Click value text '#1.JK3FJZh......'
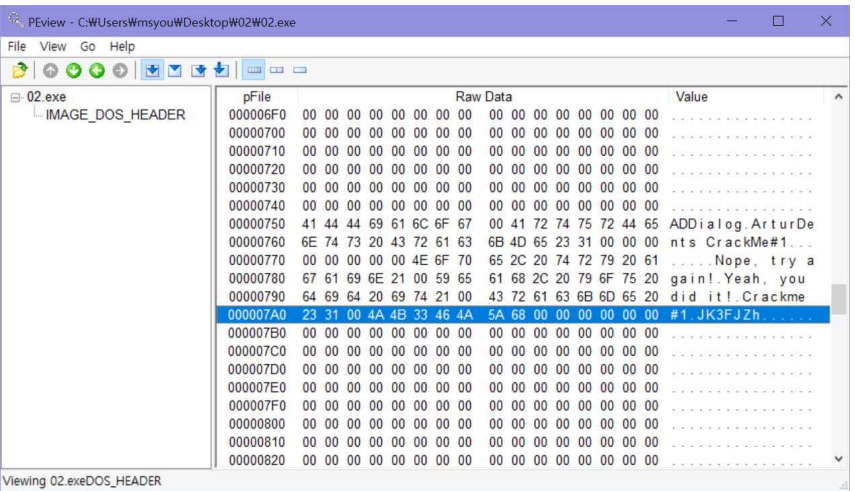855x491 pixels. pos(742,315)
